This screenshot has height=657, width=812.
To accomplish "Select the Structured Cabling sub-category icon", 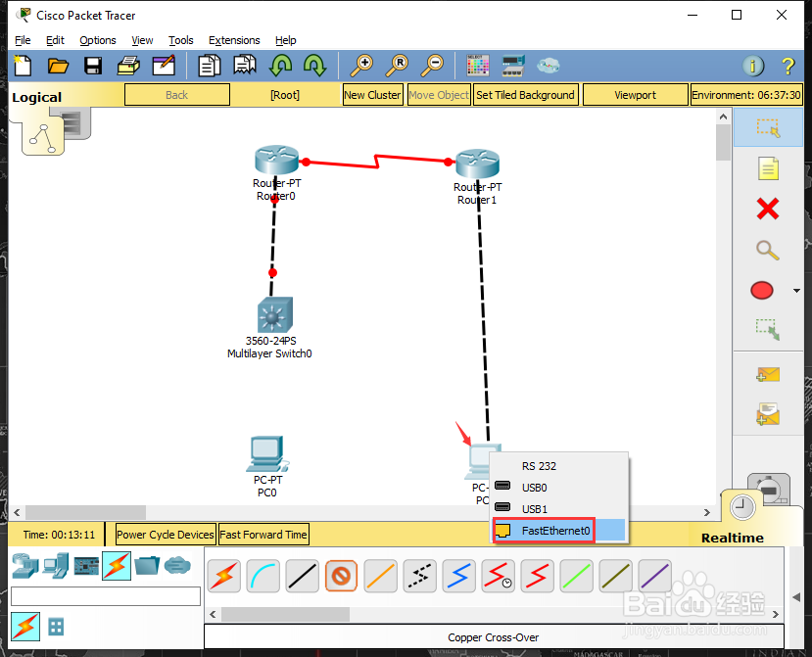I will [x=56, y=627].
